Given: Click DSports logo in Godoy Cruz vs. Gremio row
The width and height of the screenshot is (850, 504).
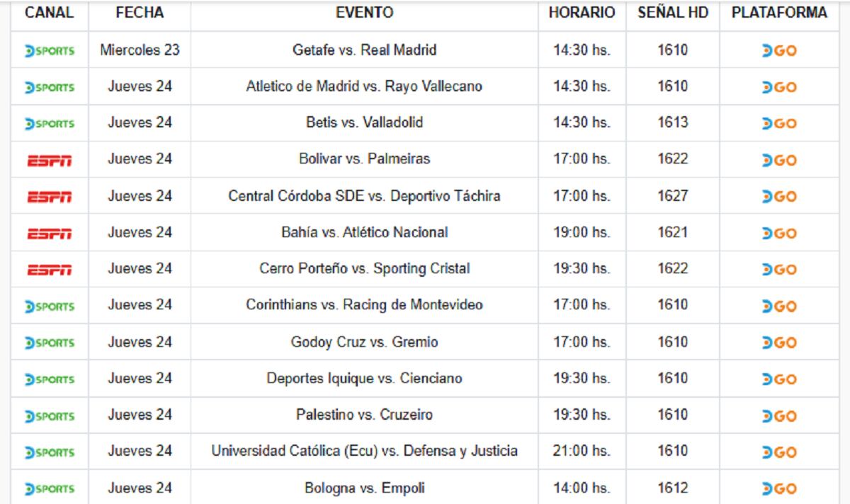Looking at the screenshot, I should pos(49,343).
